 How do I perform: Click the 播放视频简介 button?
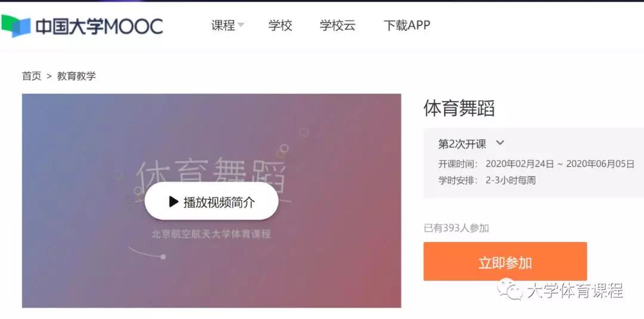click(x=212, y=201)
